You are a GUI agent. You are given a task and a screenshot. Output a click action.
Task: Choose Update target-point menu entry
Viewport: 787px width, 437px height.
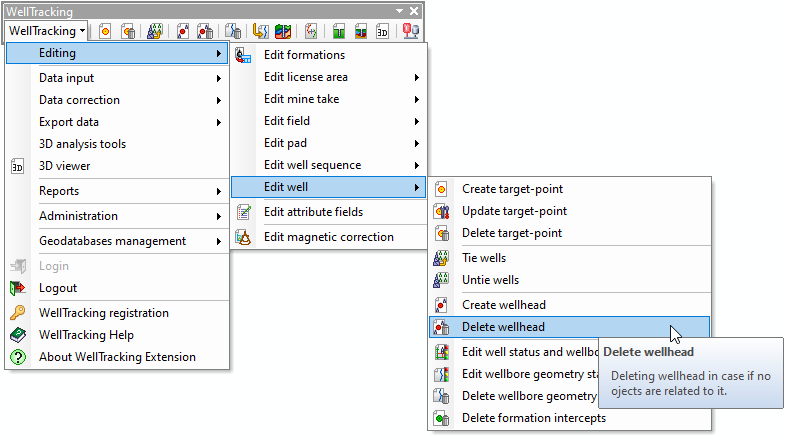click(x=569, y=211)
